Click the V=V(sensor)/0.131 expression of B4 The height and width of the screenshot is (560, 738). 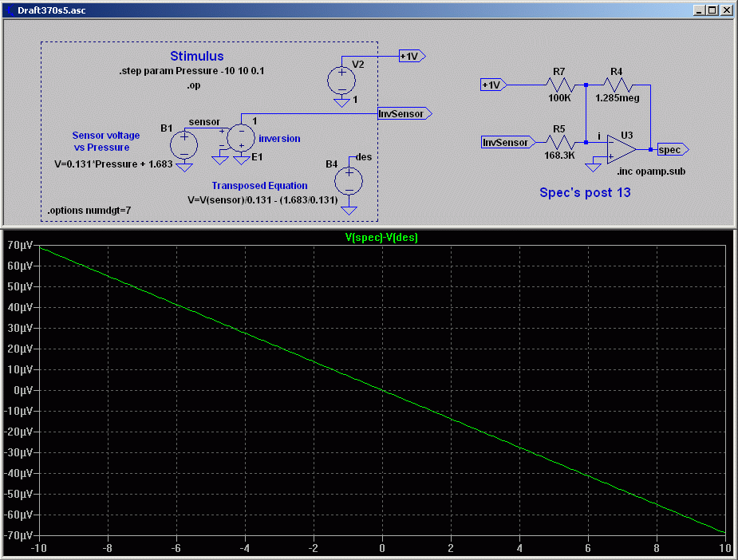[x=262, y=200]
